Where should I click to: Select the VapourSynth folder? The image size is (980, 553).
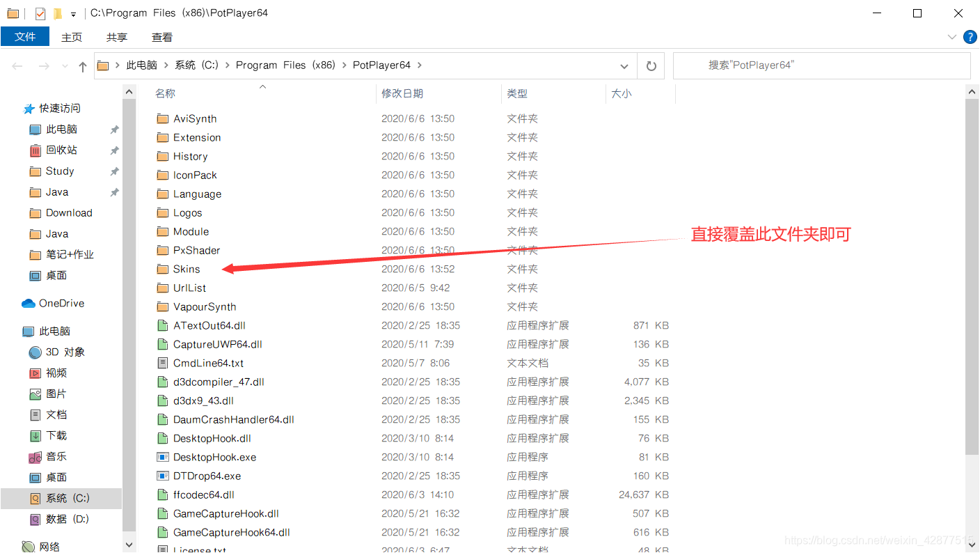coord(205,306)
